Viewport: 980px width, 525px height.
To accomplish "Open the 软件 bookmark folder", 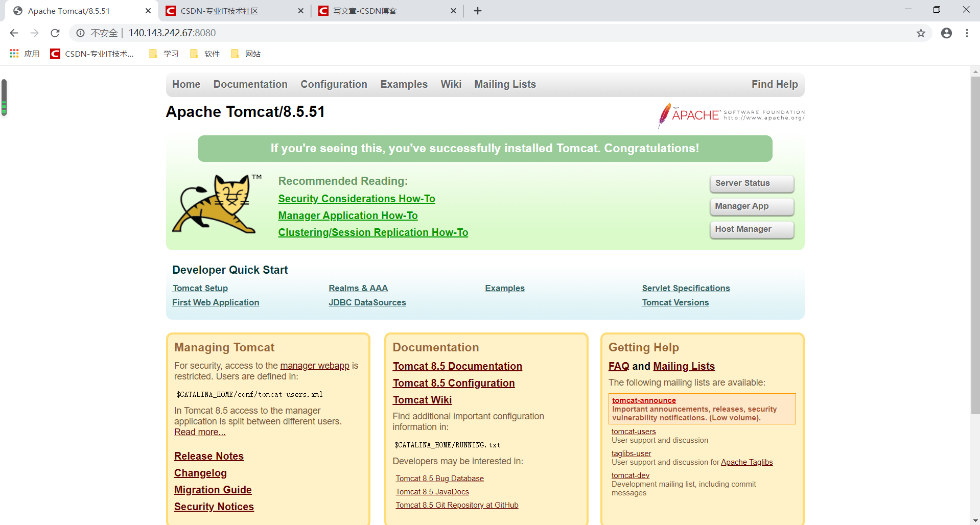I will click(204, 54).
